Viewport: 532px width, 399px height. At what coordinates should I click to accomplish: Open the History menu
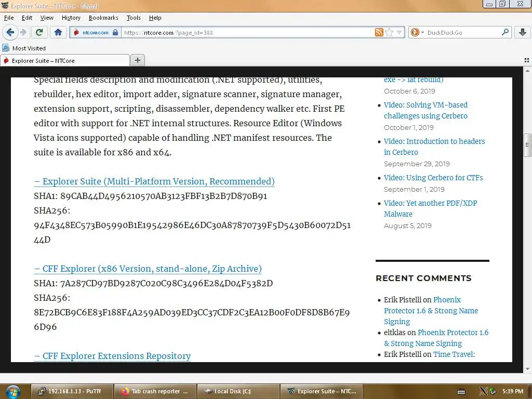(x=71, y=18)
